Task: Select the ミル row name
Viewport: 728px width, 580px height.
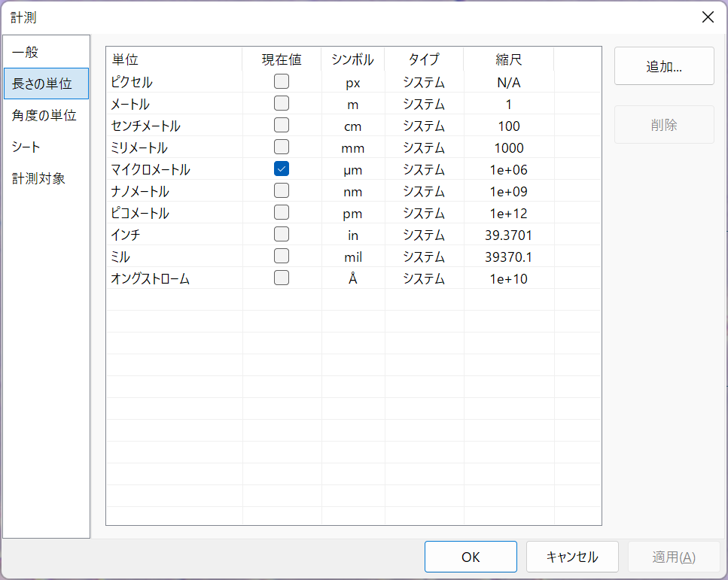Action: pyautogui.click(x=120, y=257)
